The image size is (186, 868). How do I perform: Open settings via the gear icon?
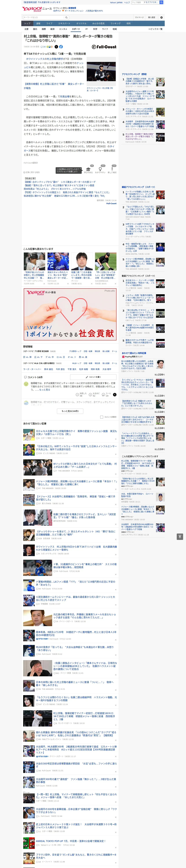pos(161,17)
